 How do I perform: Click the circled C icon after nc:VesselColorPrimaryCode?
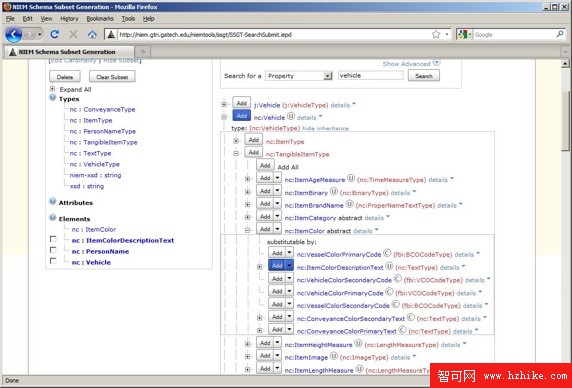(387, 253)
